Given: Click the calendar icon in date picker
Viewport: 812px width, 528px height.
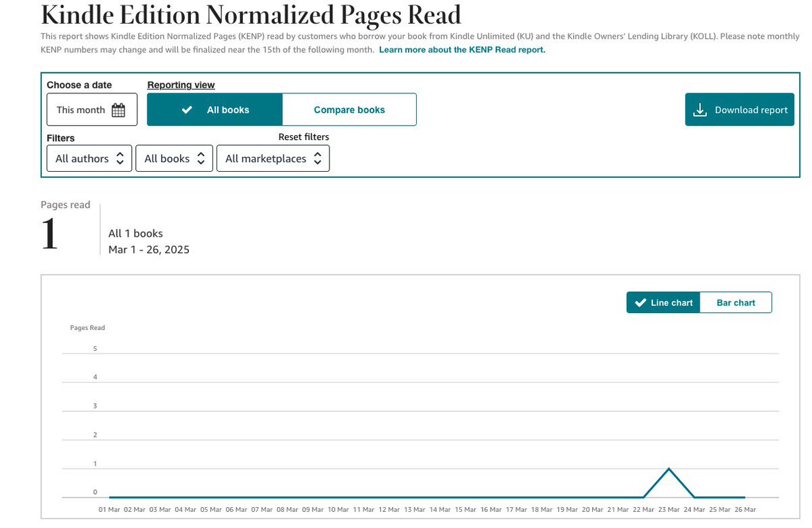Looking at the screenshot, I should click(x=118, y=110).
